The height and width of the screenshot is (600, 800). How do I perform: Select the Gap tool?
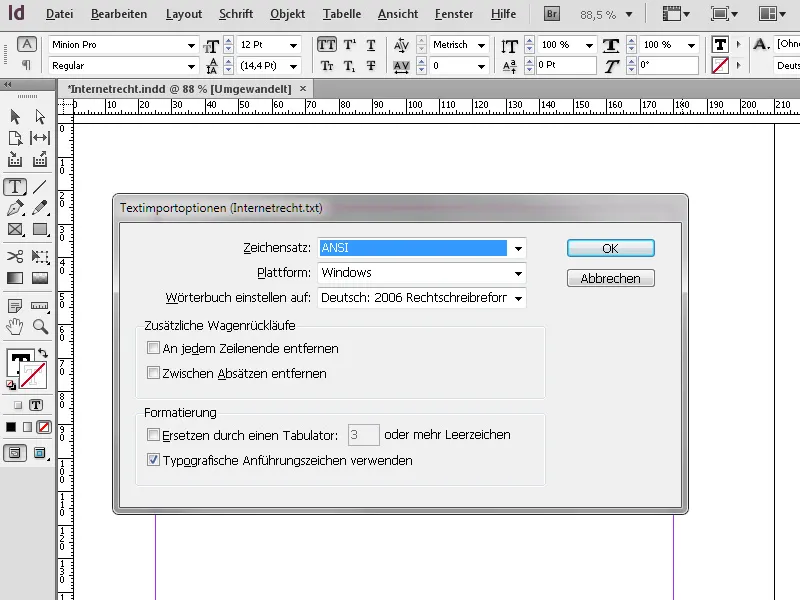(x=40, y=138)
